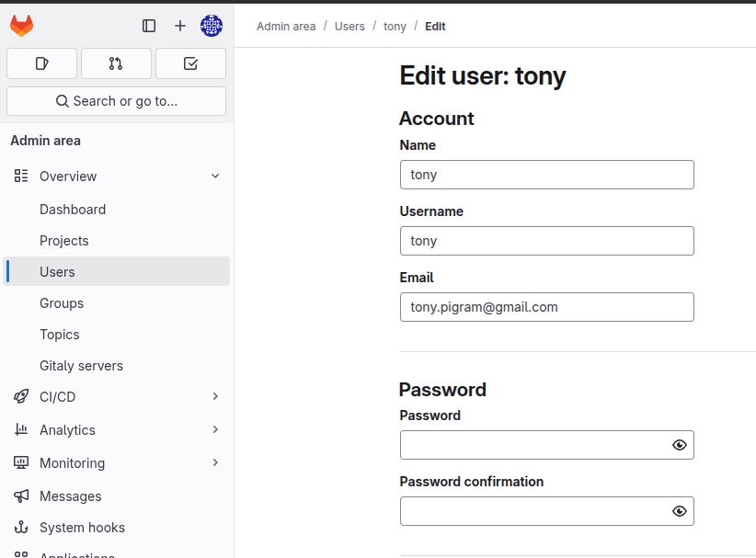Show the Password field text
Image resolution: width=756 pixels, height=558 pixels.
coord(680,445)
